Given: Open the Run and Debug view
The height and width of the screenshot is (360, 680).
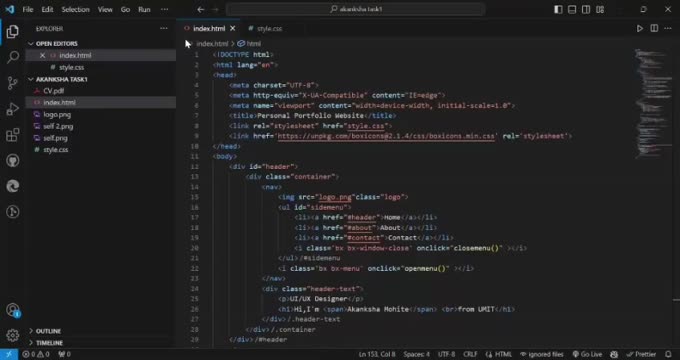Looking at the screenshot, I should pyautogui.click(x=13, y=109).
